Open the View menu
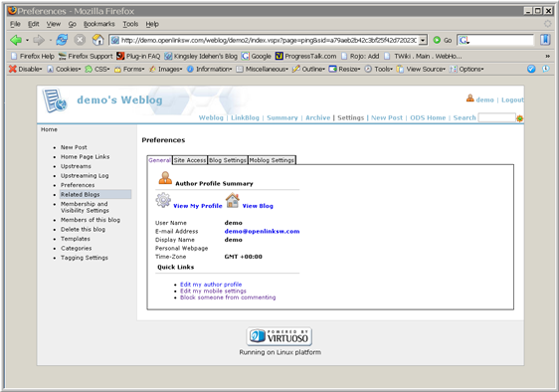Viewport: 559px width, 392px height. [54, 24]
